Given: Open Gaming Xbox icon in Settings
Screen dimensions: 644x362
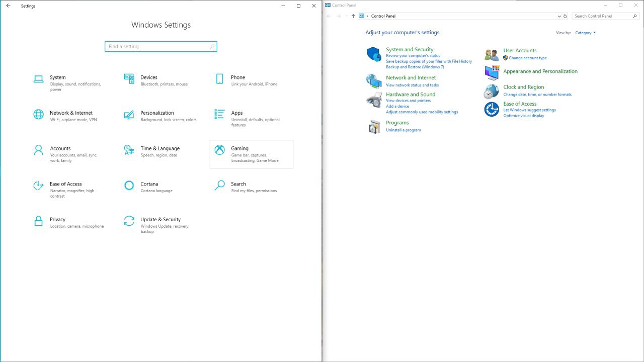Looking at the screenshot, I should 219,150.
